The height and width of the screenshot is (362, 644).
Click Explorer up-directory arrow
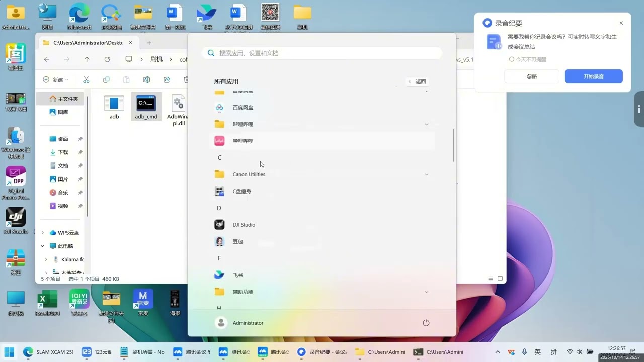pos(87,59)
